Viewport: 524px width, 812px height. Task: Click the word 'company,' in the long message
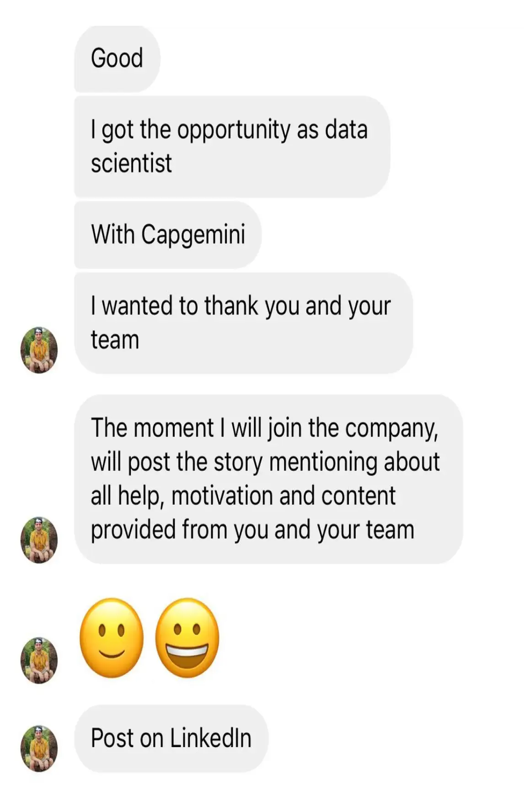pyautogui.click(x=391, y=428)
